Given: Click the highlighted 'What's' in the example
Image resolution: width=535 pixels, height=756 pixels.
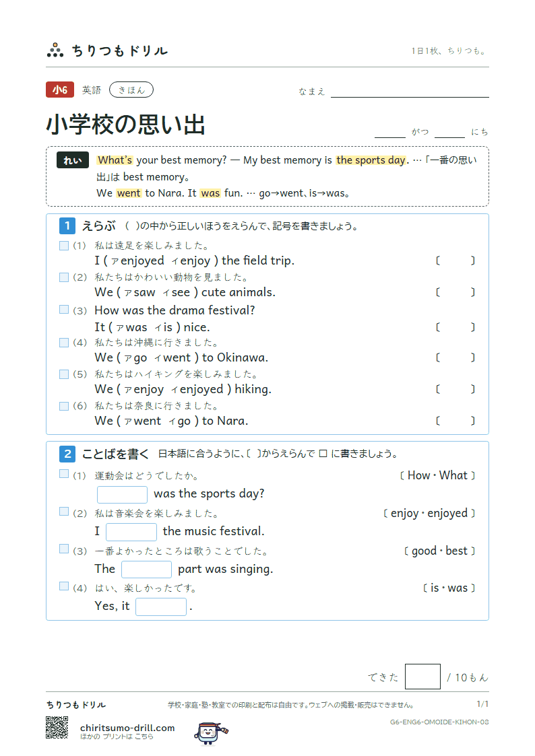Looking at the screenshot, I should click(115, 160).
